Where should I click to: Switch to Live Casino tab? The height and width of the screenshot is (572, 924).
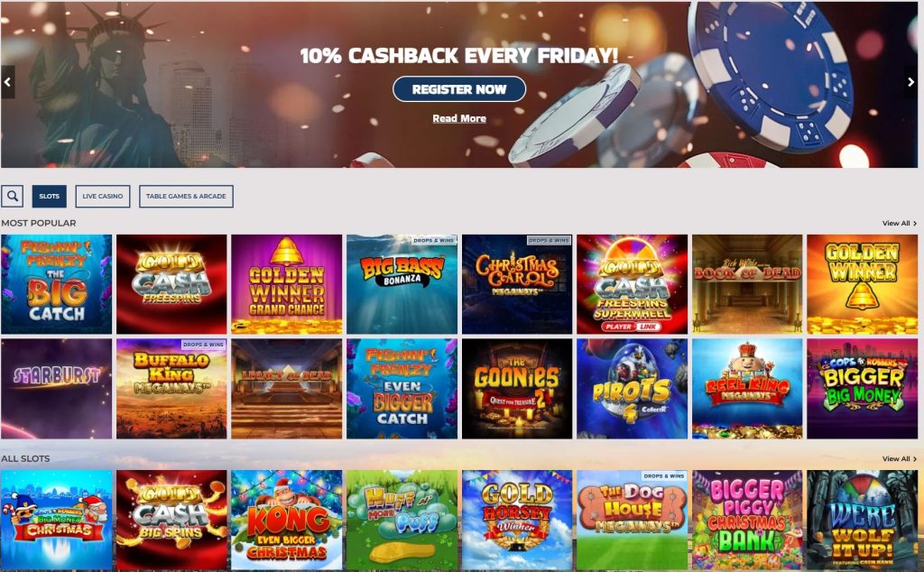[x=103, y=196]
